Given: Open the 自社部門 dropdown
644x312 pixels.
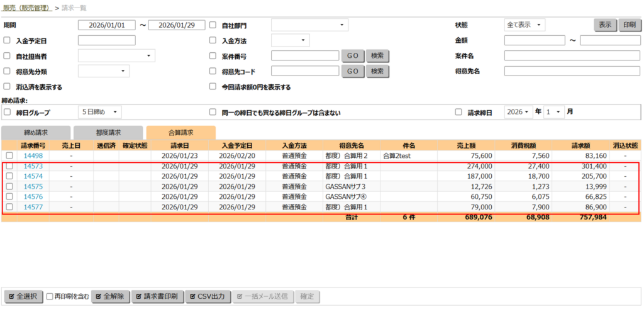Looking at the screenshot, I should (x=309, y=25).
